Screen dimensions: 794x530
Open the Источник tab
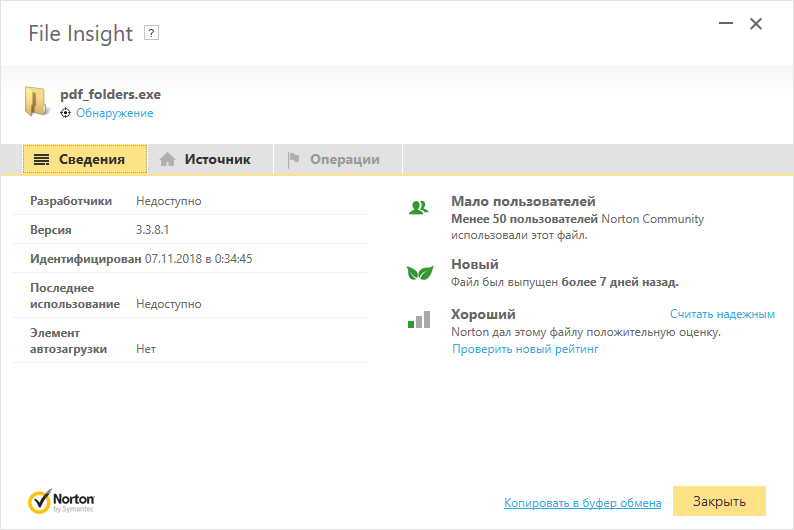(x=210, y=159)
